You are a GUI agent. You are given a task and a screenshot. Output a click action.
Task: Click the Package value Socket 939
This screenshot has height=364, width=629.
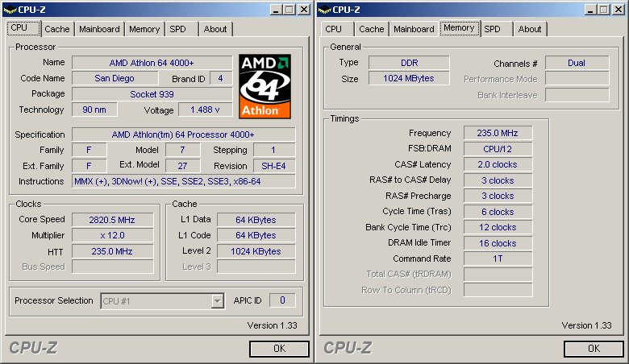coord(152,94)
